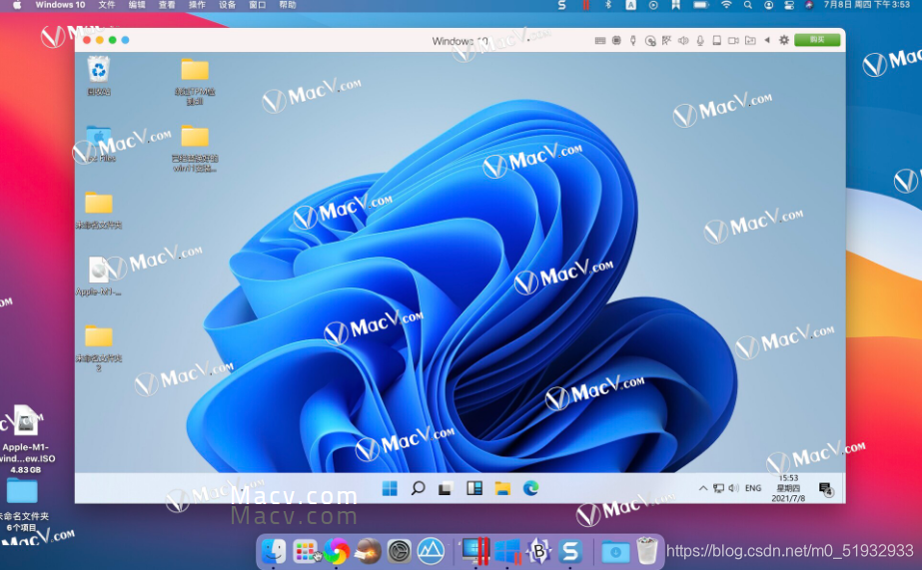Open System Preferences from the Dock
The image size is (924, 570).
point(400,551)
